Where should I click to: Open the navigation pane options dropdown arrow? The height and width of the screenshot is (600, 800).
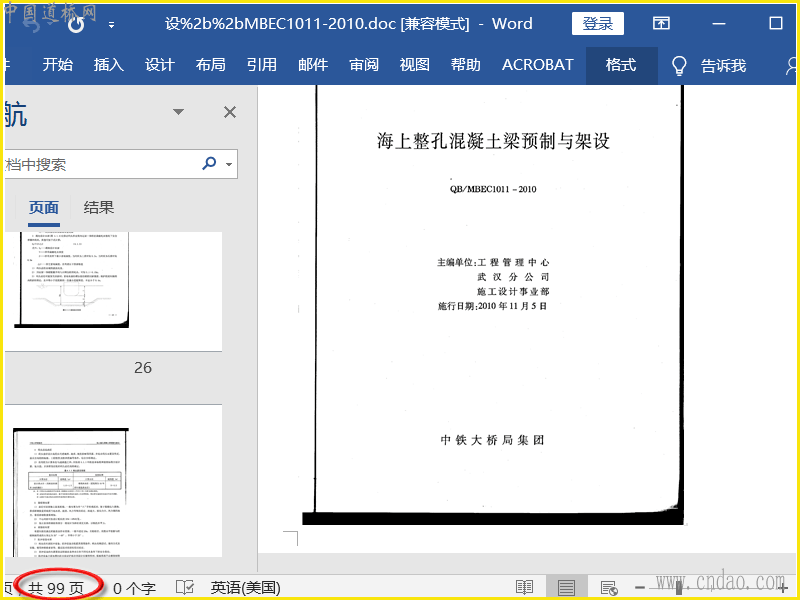click(x=178, y=112)
